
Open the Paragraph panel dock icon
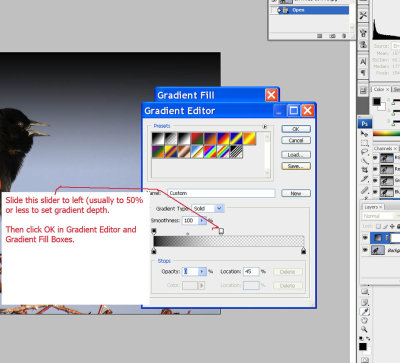click(x=363, y=72)
